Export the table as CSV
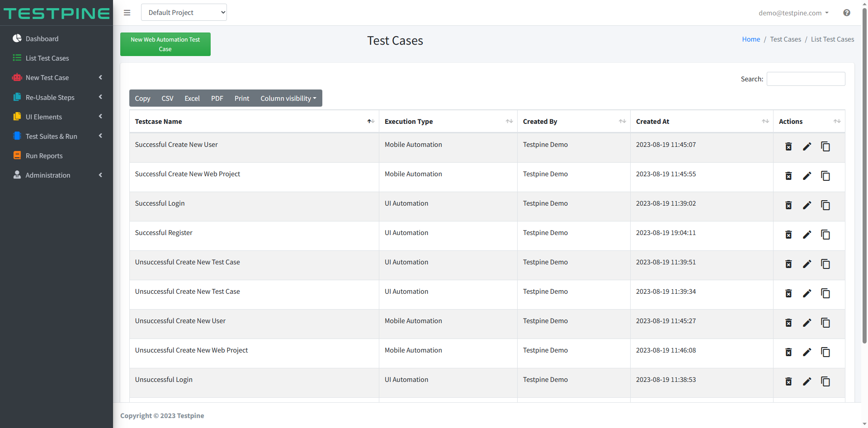Screen dimensions: 868x428 [167, 98]
